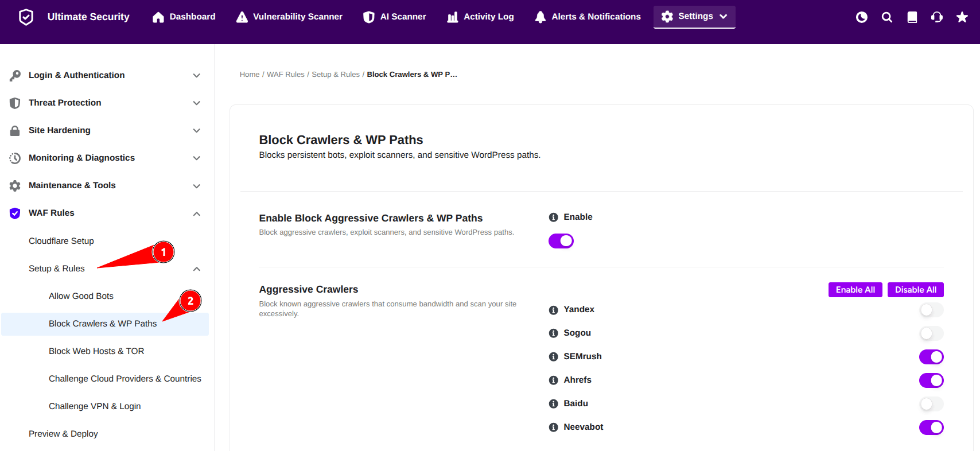Expand Login & Authentication chevron
The width and height of the screenshot is (980, 451).
(x=197, y=76)
